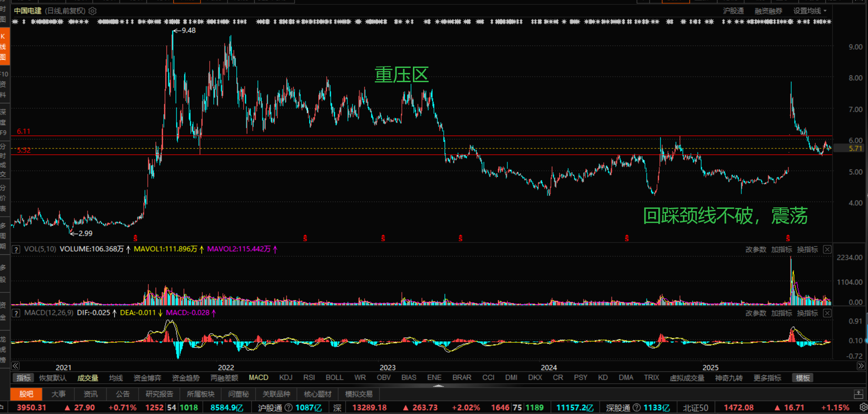This screenshot has height=414, width=868.
Task: Click the first red S marker under 2021
Action: pos(135,238)
